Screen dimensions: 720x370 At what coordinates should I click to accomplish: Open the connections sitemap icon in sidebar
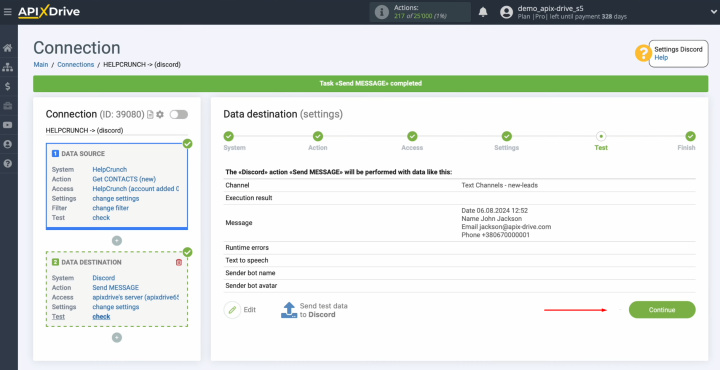click(7, 67)
